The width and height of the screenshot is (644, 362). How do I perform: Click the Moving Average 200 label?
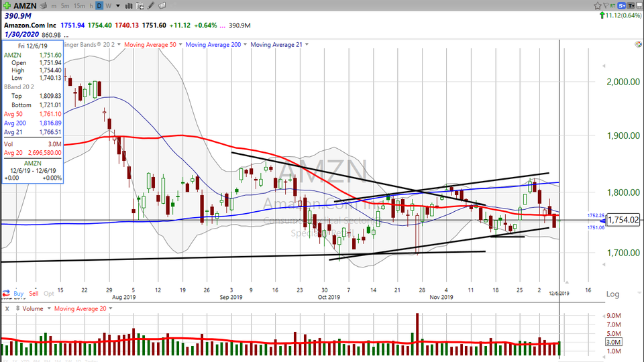[x=213, y=44]
